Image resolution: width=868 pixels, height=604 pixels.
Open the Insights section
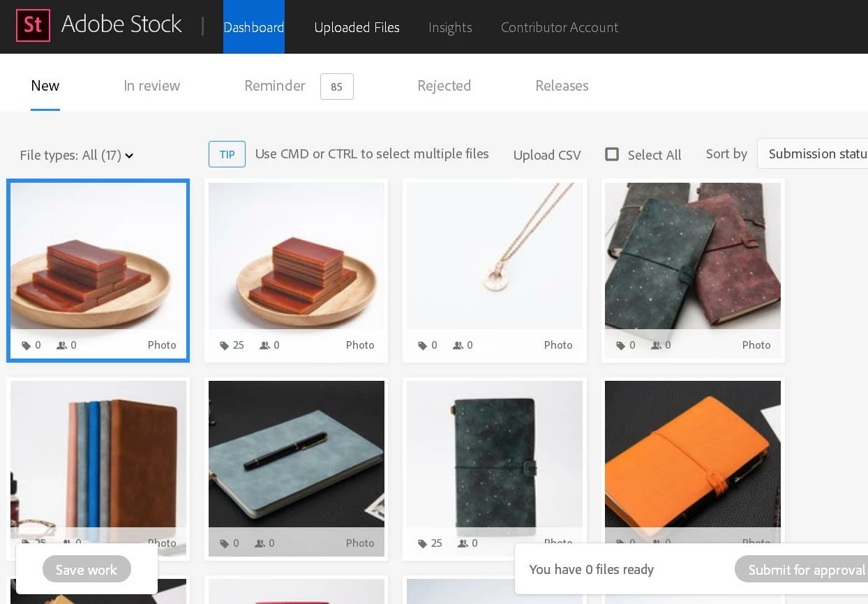point(450,27)
